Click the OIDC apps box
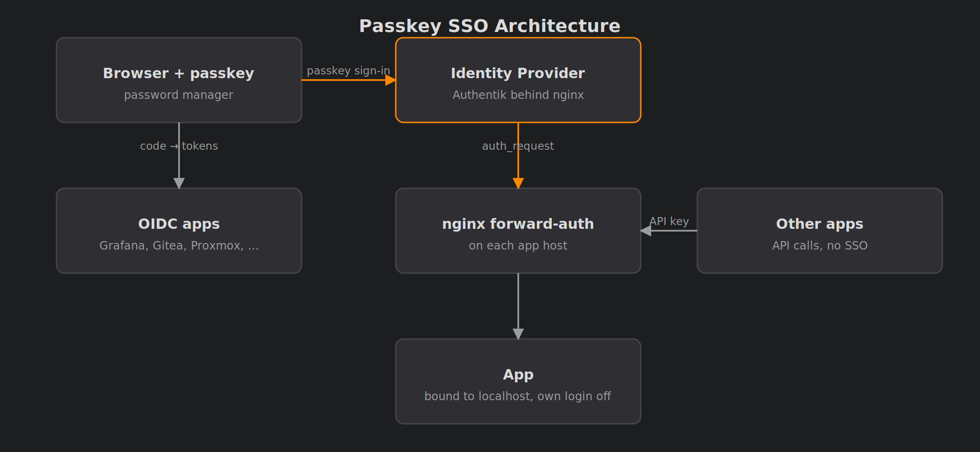This screenshot has width=980, height=452. click(179, 231)
